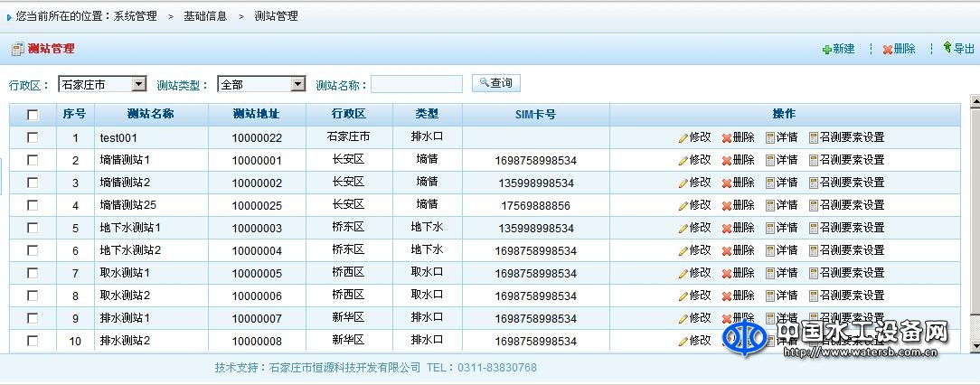Toggle the select-all checkbox in table header
This screenshot has height=385, width=980.
[33, 115]
